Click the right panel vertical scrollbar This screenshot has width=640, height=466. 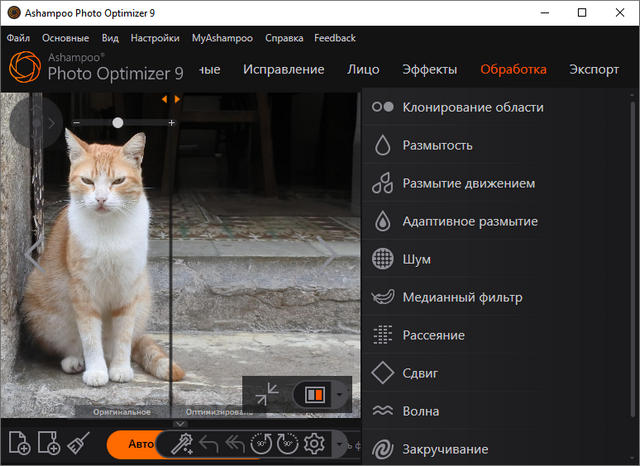[x=632, y=250]
